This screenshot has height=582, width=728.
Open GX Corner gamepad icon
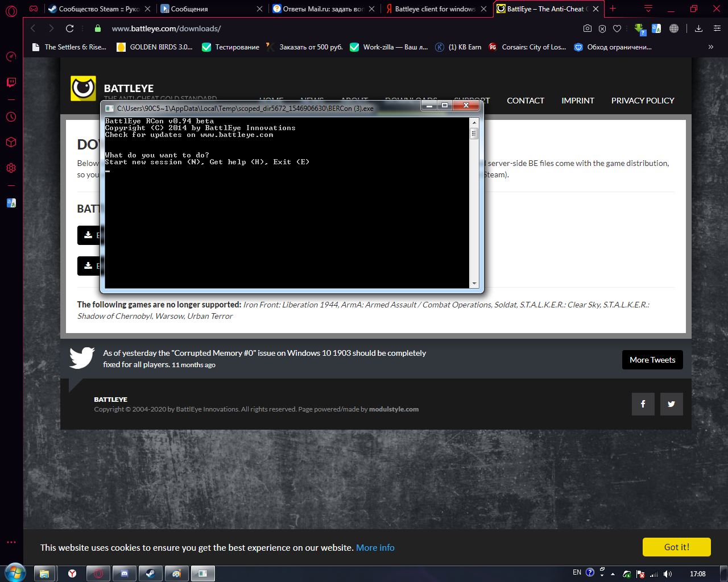click(x=34, y=9)
